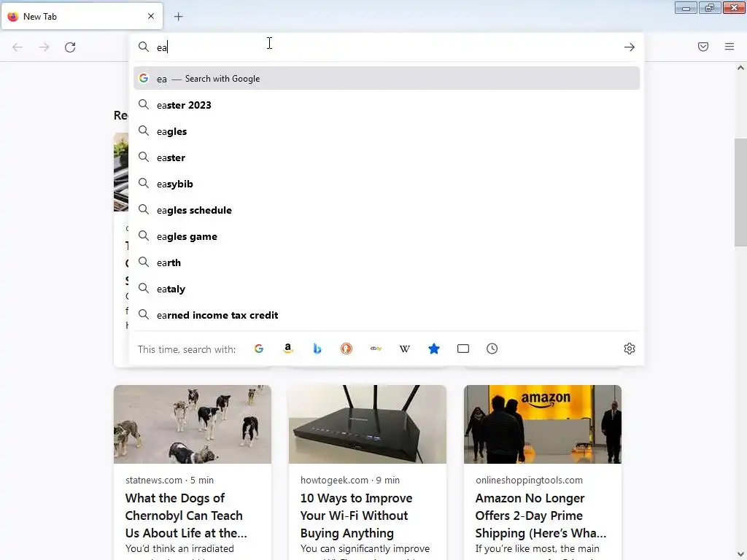Pick the 'earth' suggestion
Viewport: 747px width, 560px height.
(387, 262)
